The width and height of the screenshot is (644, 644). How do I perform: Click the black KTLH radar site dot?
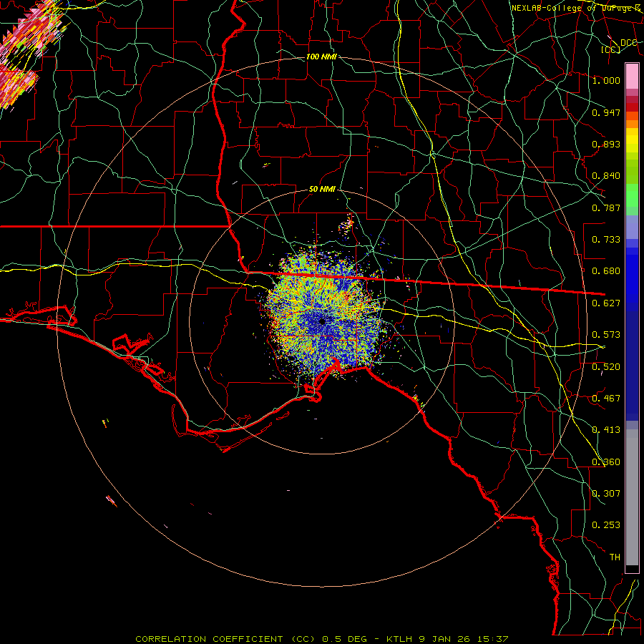[323, 321]
